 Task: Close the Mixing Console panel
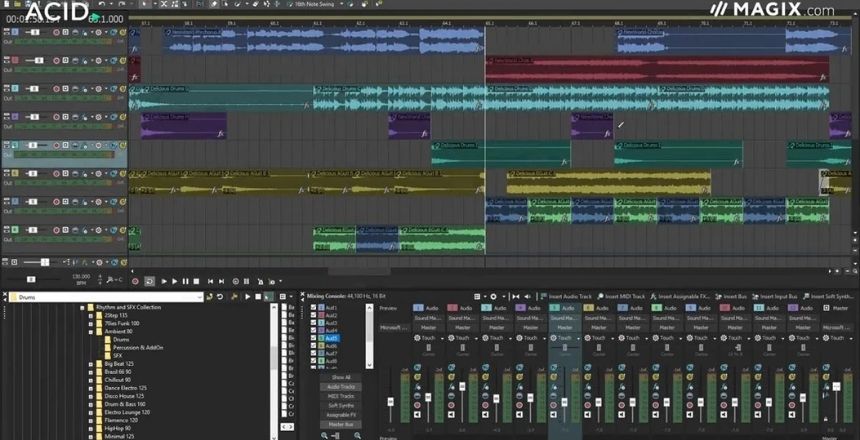point(302,294)
